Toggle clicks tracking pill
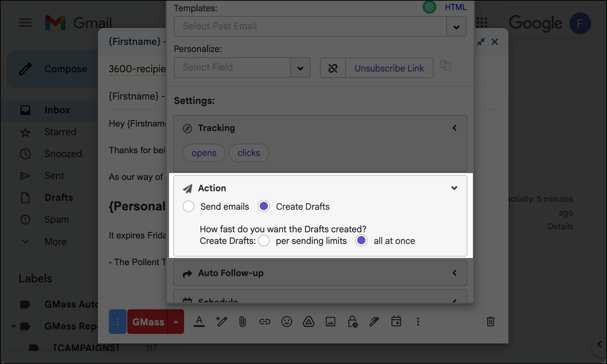Screen dimensions: 607x364 click(x=249, y=153)
